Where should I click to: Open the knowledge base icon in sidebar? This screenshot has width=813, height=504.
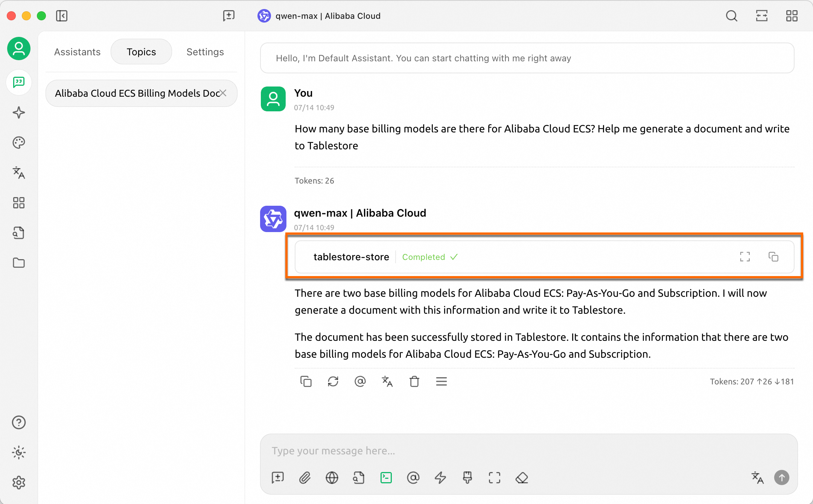[19, 233]
